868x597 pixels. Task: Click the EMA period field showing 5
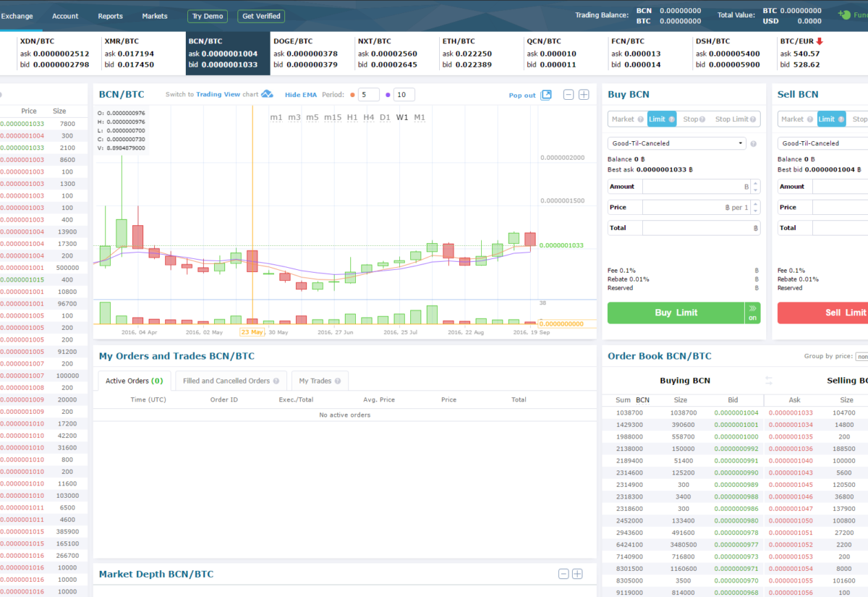369,95
